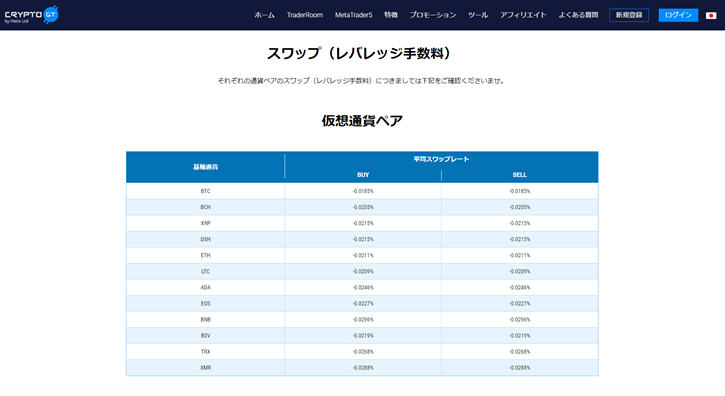Select the XRP SELL swap rate value
This screenshot has height=396, width=725.
pos(520,223)
